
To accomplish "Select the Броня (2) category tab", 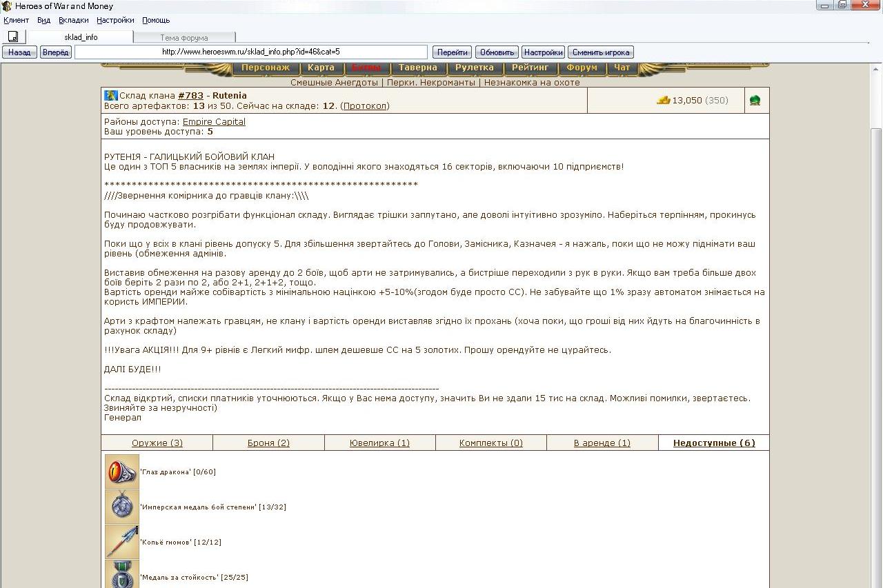I will pos(268,443).
